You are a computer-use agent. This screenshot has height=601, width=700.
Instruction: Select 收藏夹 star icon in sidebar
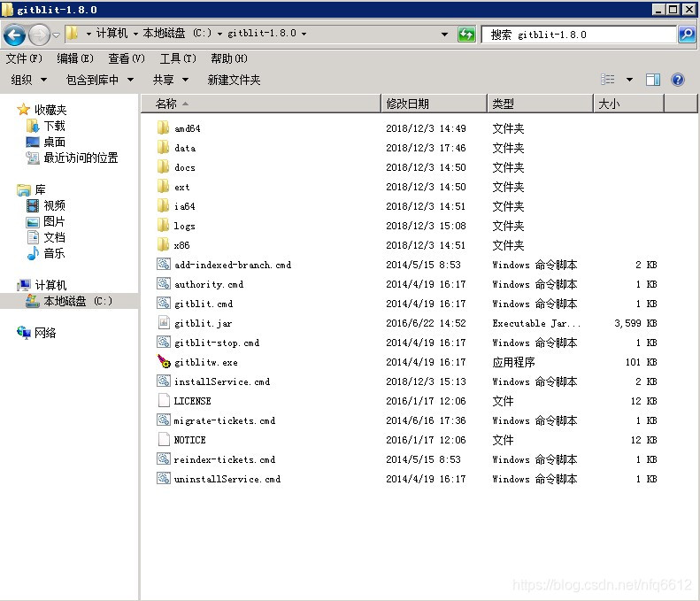[24, 110]
